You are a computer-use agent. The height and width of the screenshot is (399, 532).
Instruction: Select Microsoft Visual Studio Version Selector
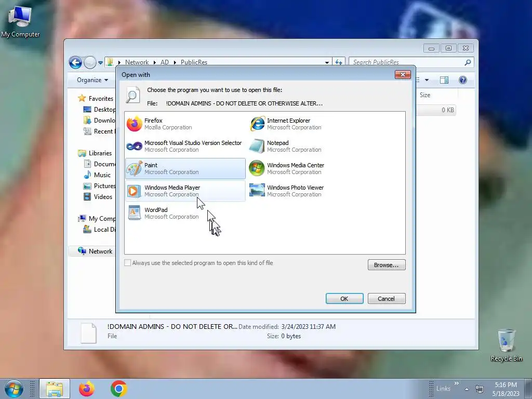click(x=185, y=146)
